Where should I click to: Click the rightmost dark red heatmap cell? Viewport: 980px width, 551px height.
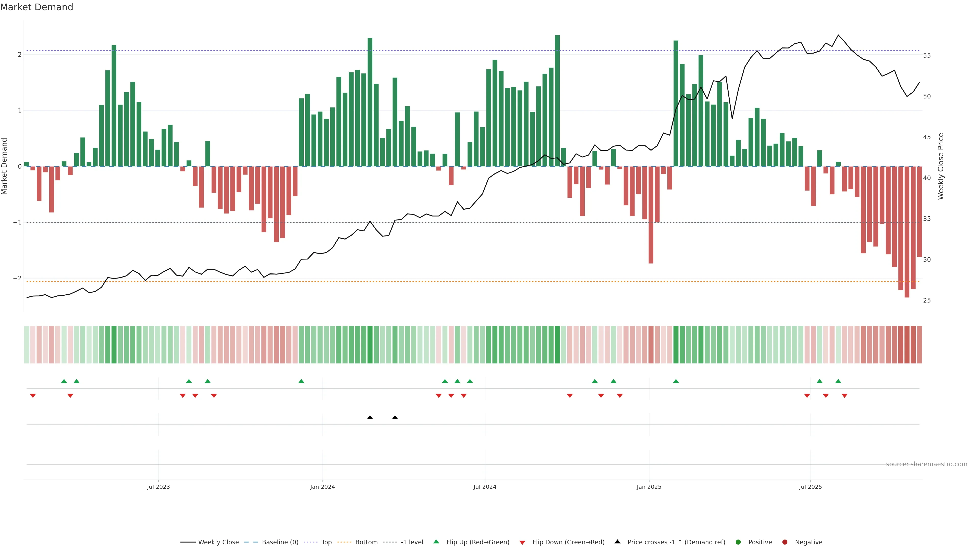coord(919,345)
